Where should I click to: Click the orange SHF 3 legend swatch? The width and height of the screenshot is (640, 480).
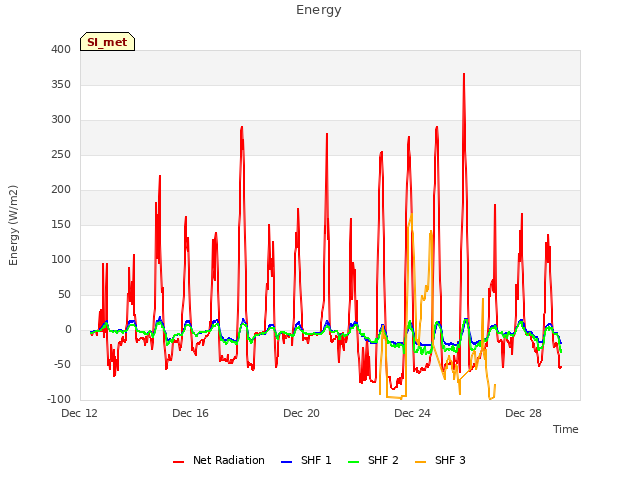click(x=420, y=462)
